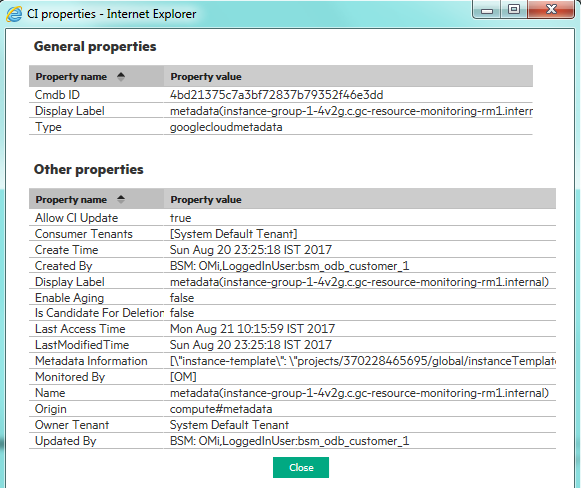The height and width of the screenshot is (488, 581).
Task: Click the Monitored By [OM] value
Action: tap(183, 377)
